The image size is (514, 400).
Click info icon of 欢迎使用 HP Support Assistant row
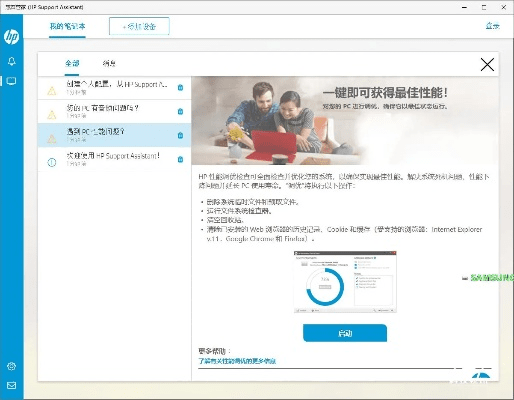[52, 162]
